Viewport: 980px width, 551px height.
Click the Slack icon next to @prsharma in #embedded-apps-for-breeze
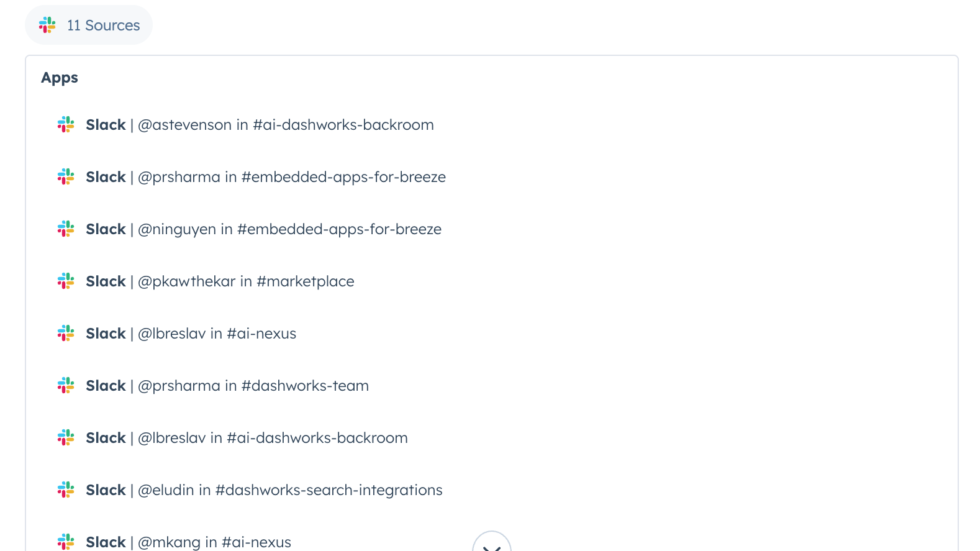(66, 177)
